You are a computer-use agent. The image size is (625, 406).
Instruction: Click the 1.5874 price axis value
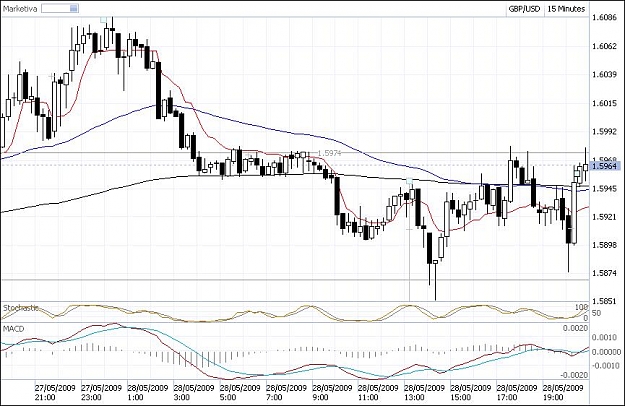coord(604,273)
